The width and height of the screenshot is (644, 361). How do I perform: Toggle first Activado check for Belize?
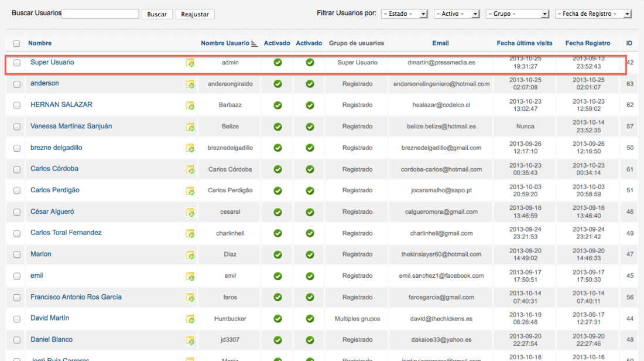[x=278, y=127]
